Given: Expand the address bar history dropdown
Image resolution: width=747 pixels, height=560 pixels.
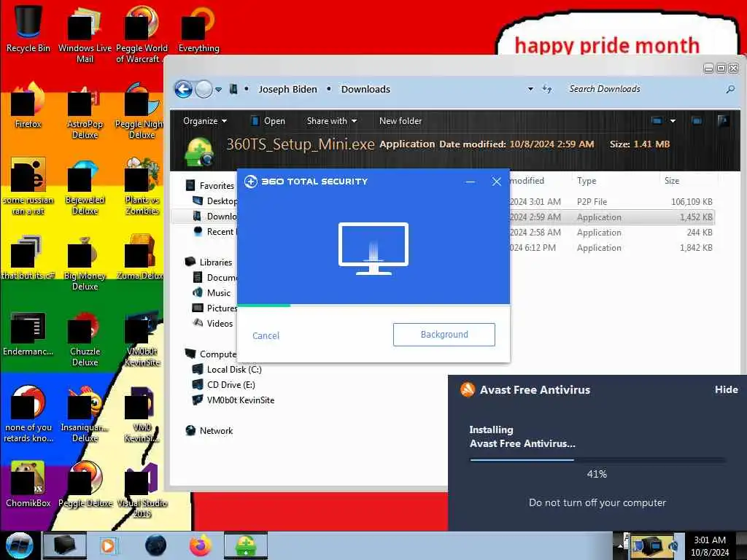Looking at the screenshot, I should tap(530, 89).
